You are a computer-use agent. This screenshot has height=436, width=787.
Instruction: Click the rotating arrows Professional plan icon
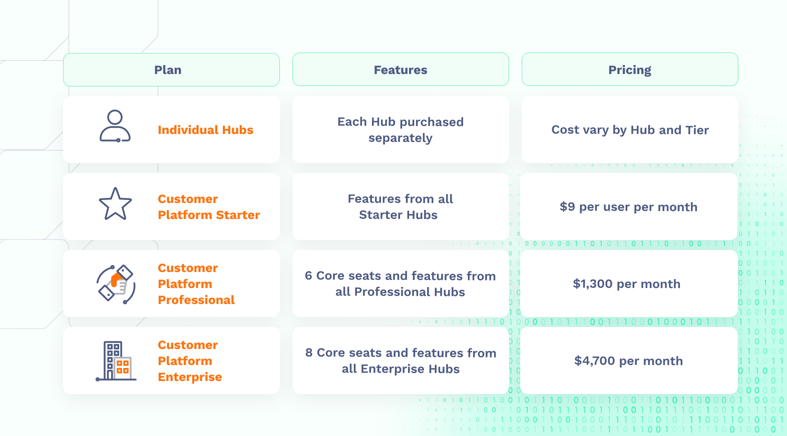[116, 284]
